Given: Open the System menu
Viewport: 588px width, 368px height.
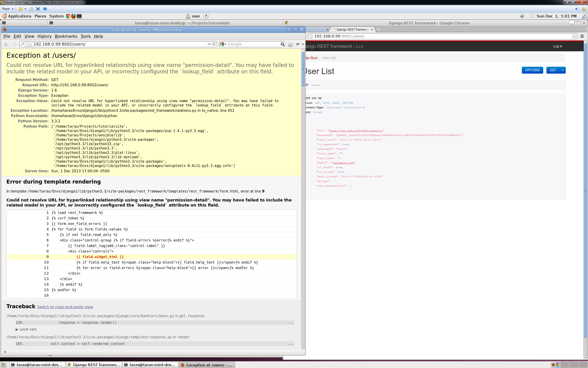Looking at the screenshot, I should tap(56, 16).
